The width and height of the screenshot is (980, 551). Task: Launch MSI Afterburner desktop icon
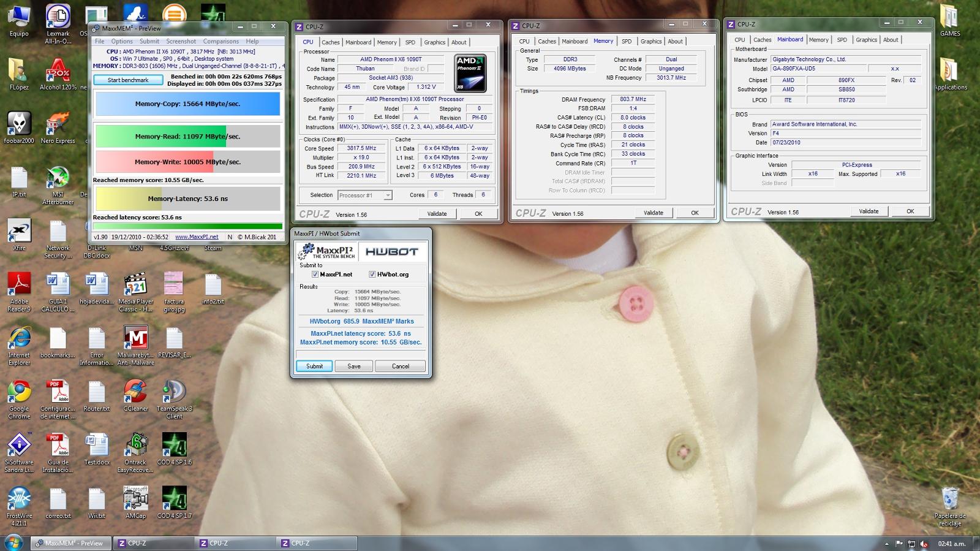click(58, 186)
